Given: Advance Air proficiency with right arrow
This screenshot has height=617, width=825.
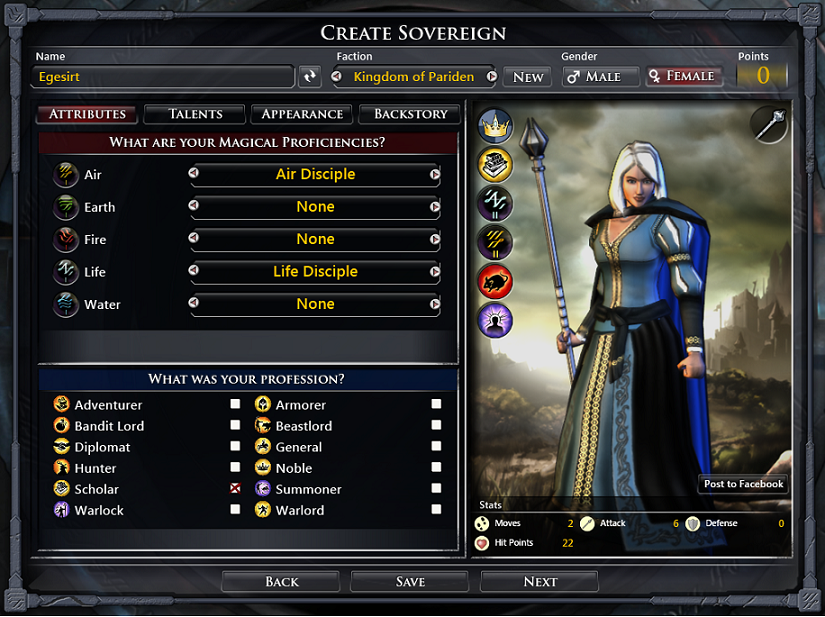Looking at the screenshot, I should pos(435,174).
